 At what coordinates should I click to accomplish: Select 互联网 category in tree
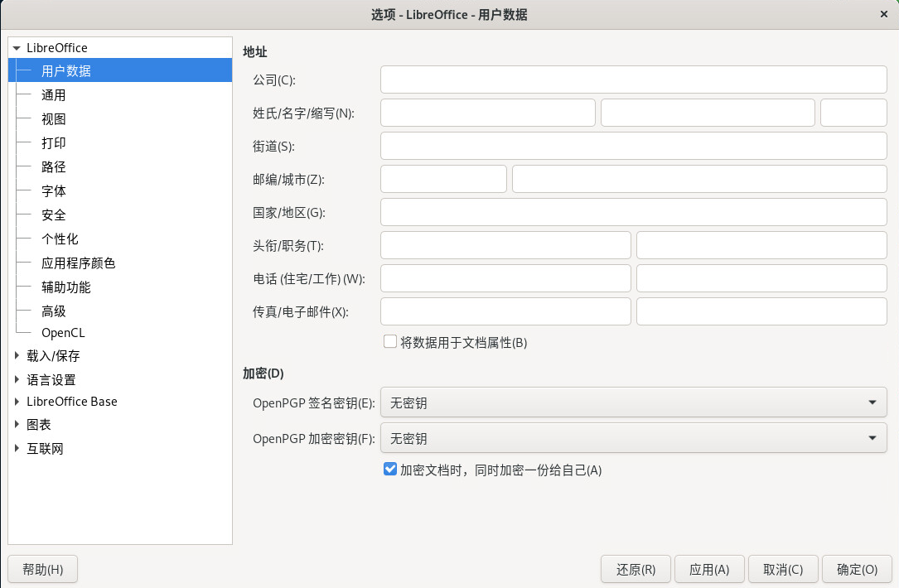(x=45, y=448)
